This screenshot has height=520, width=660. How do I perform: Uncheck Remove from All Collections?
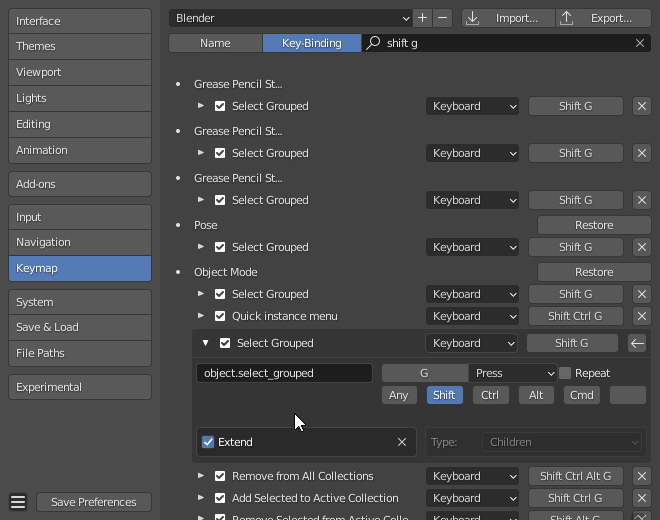(x=220, y=476)
